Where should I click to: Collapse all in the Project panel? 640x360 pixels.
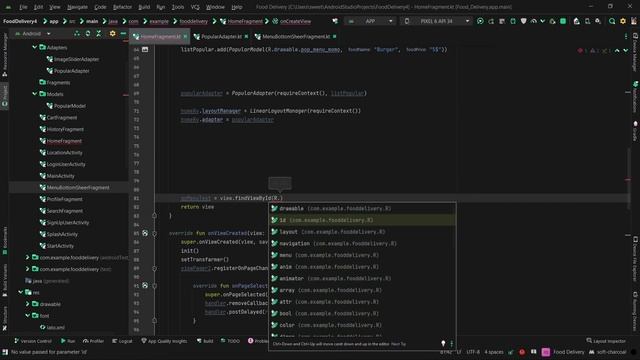pyautogui.click(x=98, y=33)
